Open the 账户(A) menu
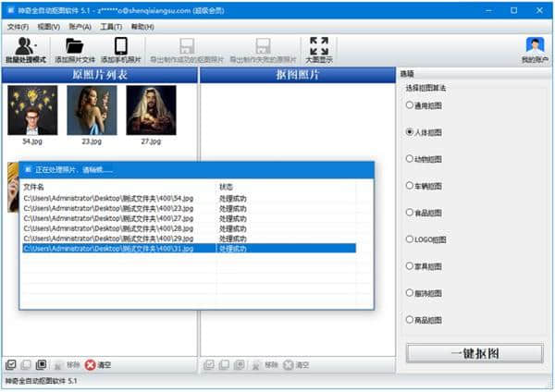The width and height of the screenshot is (555, 392). coord(80,27)
